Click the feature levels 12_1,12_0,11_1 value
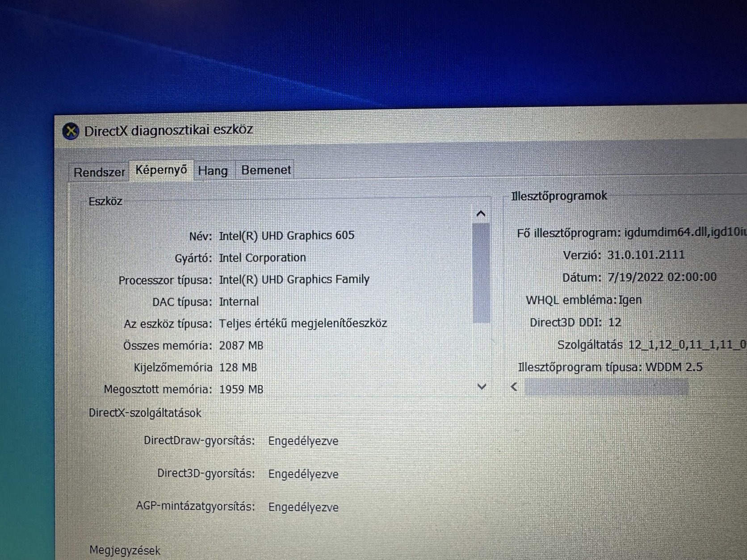747x560 pixels. [x=687, y=344]
